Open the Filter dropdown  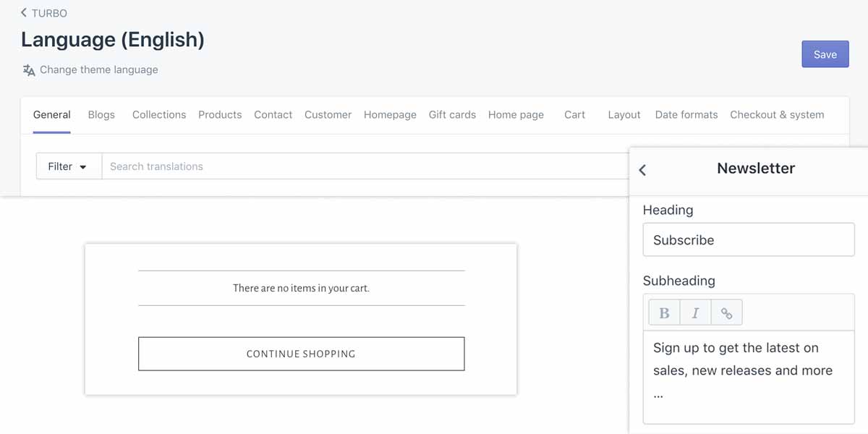[x=68, y=166]
